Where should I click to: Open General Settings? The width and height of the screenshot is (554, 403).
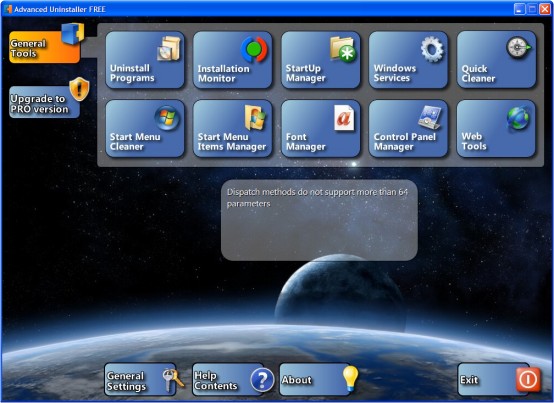point(140,380)
